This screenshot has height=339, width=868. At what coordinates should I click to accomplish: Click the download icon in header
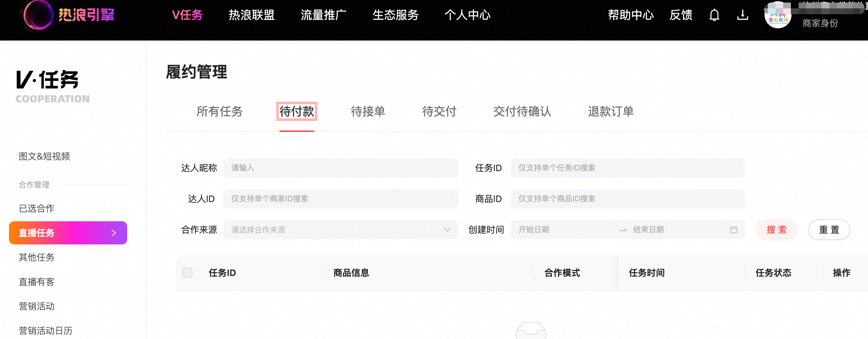pyautogui.click(x=742, y=15)
